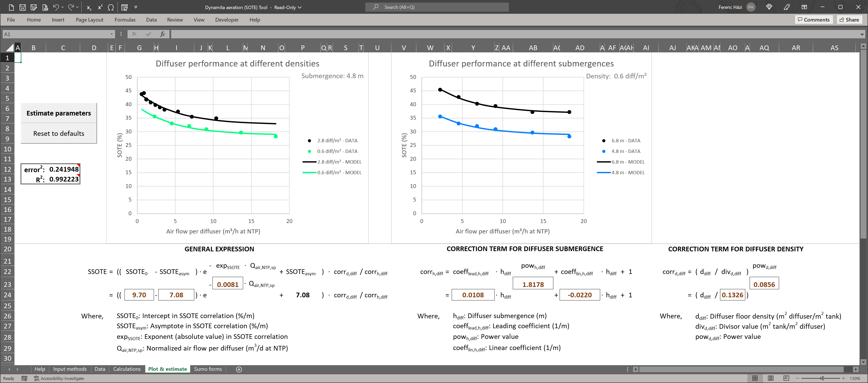This screenshot has height=383, width=868.
Task: Click the Insert Function fx icon
Action: coord(163,34)
